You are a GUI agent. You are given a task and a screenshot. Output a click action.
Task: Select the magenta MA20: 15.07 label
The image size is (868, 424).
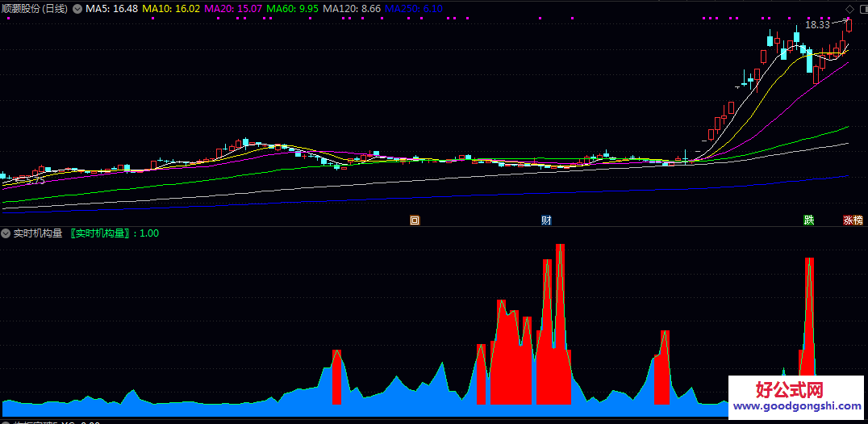point(233,9)
